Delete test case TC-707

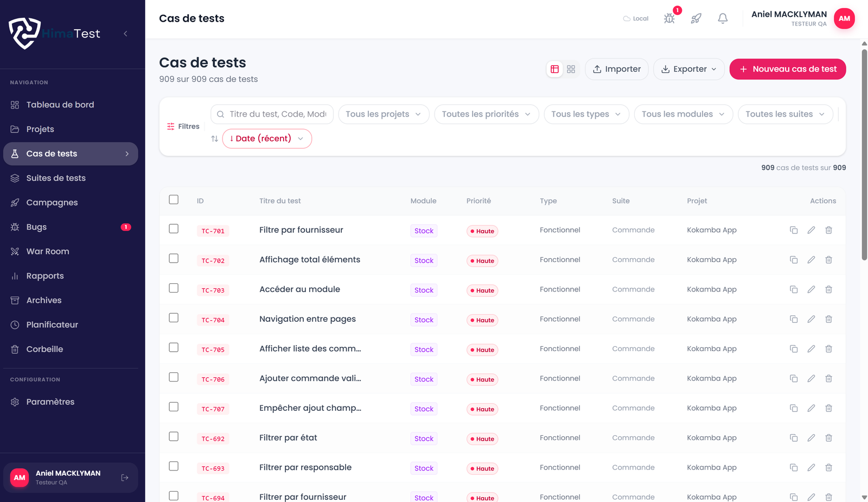pyautogui.click(x=828, y=408)
